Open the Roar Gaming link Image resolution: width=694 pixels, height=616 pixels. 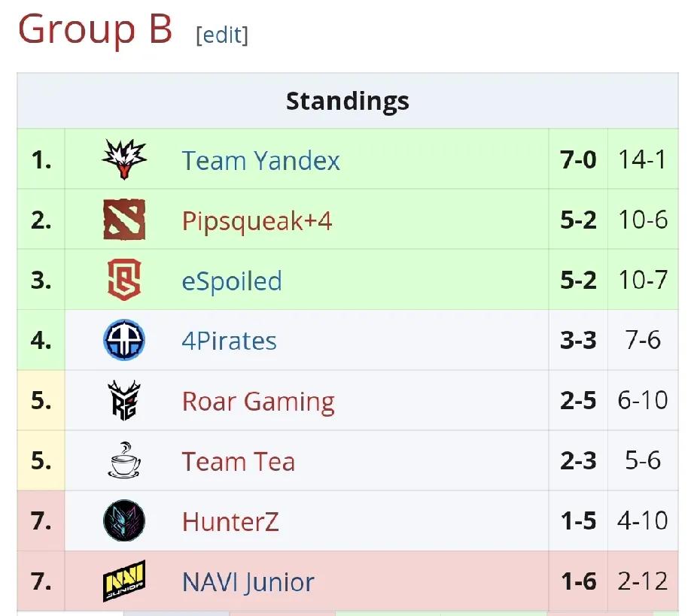tap(258, 402)
